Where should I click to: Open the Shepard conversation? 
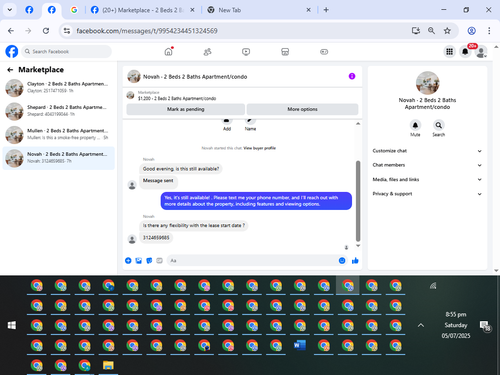coord(59,111)
